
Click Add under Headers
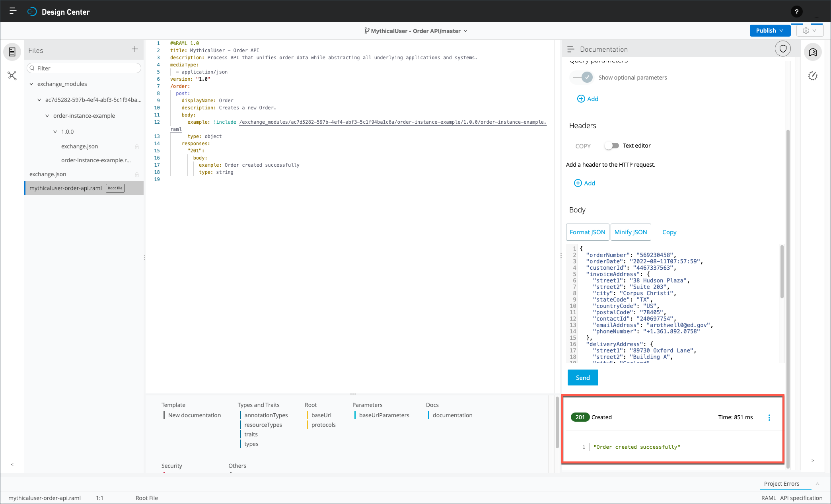(x=584, y=183)
